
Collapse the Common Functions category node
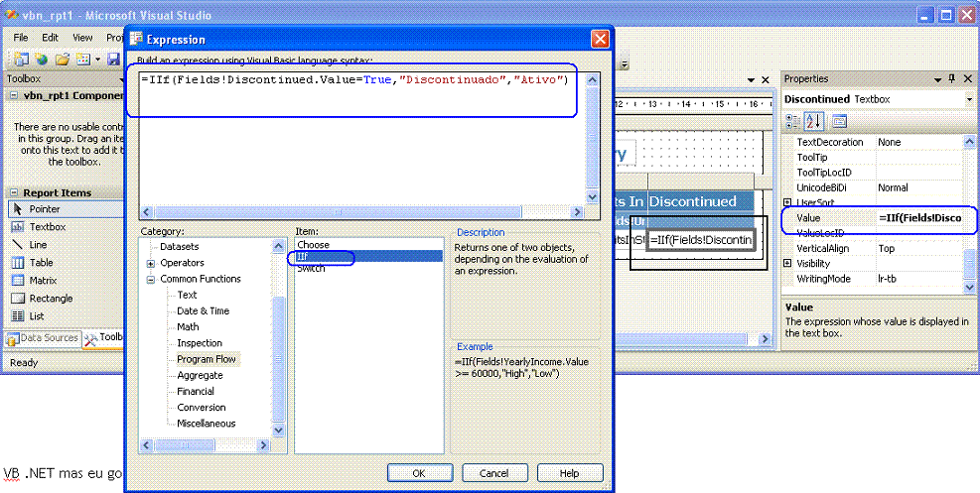pyautogui.click(x=151, y=280)
